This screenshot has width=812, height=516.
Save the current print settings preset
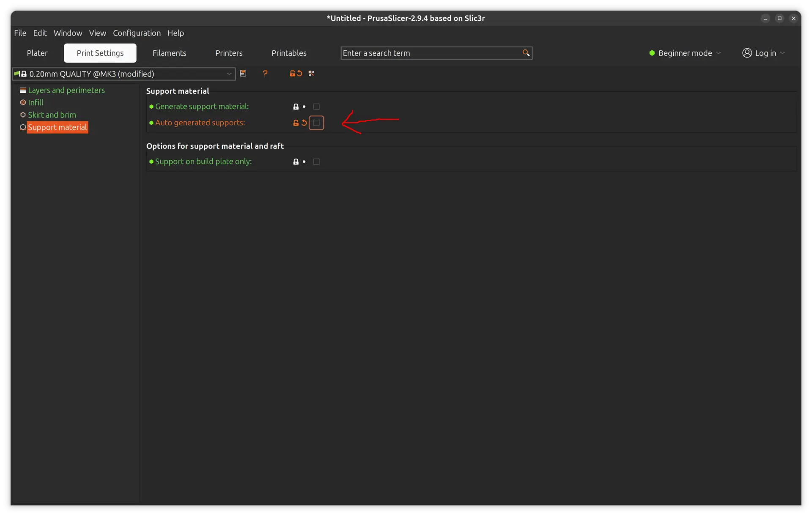click(244, 74)
